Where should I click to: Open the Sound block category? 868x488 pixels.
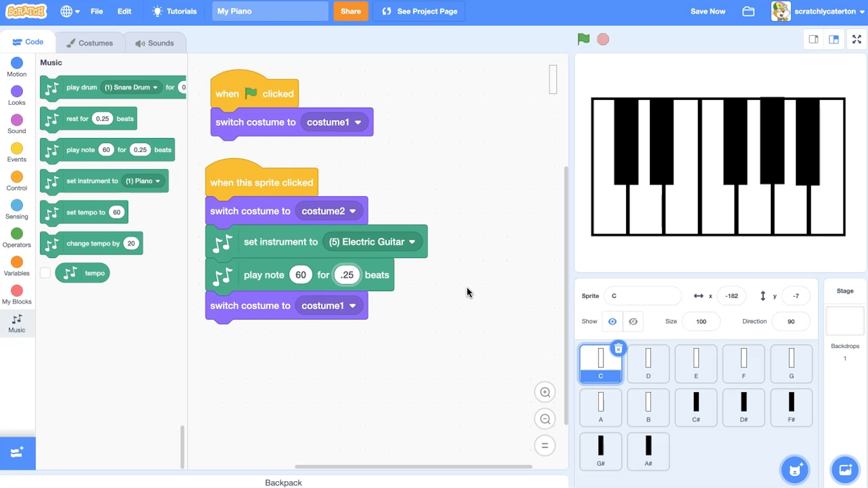click(x=17, y=124)
